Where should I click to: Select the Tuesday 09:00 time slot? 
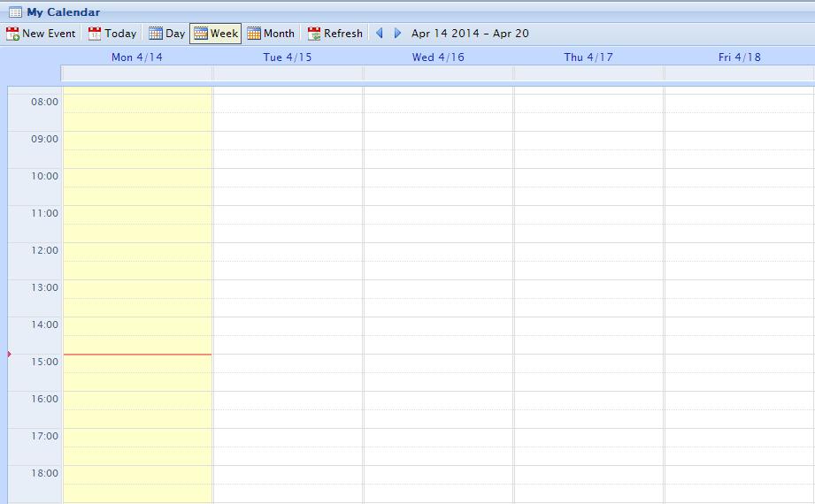pyautogui.click(x=288, y=141)
